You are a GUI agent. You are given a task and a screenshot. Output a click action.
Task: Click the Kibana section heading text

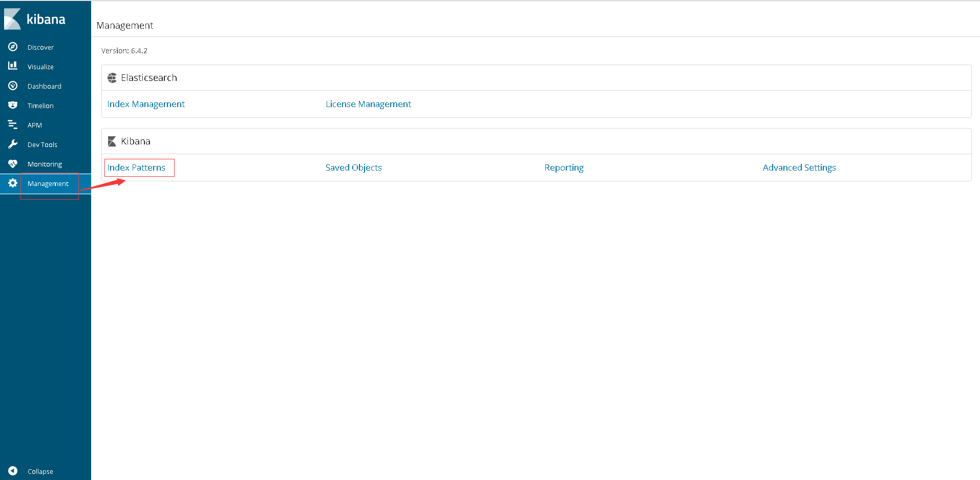coord(136,141)
